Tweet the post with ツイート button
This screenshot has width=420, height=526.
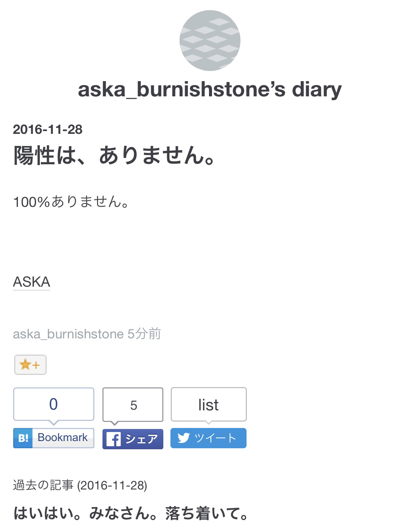pos(208,438)
